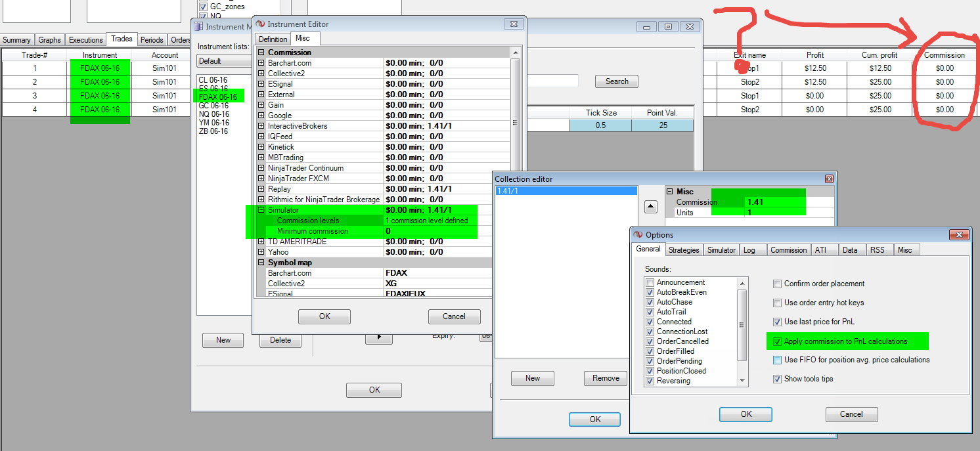Click OK in Collection editor
The width and height of the screenshot is (980, 451).
pyautogui.click(x=594, y=419)
